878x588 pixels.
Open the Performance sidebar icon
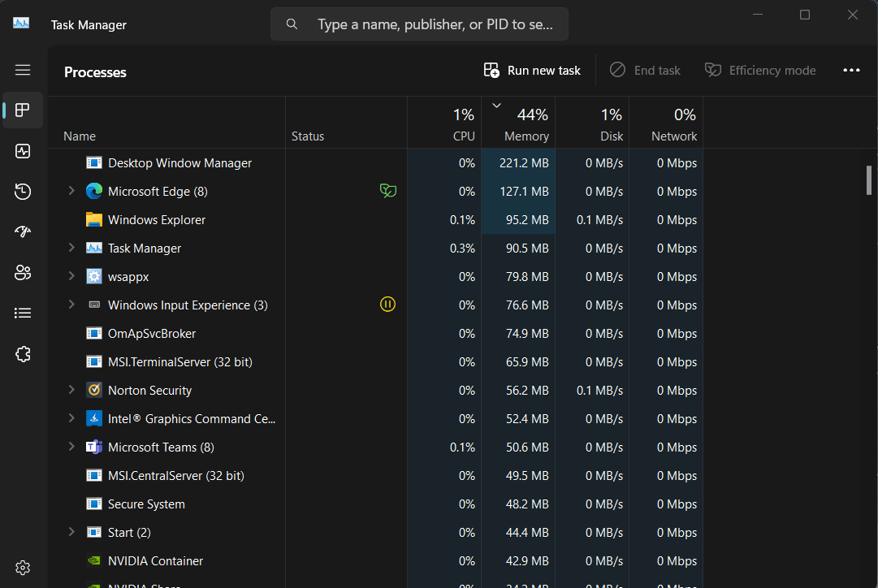click(23, 151)
